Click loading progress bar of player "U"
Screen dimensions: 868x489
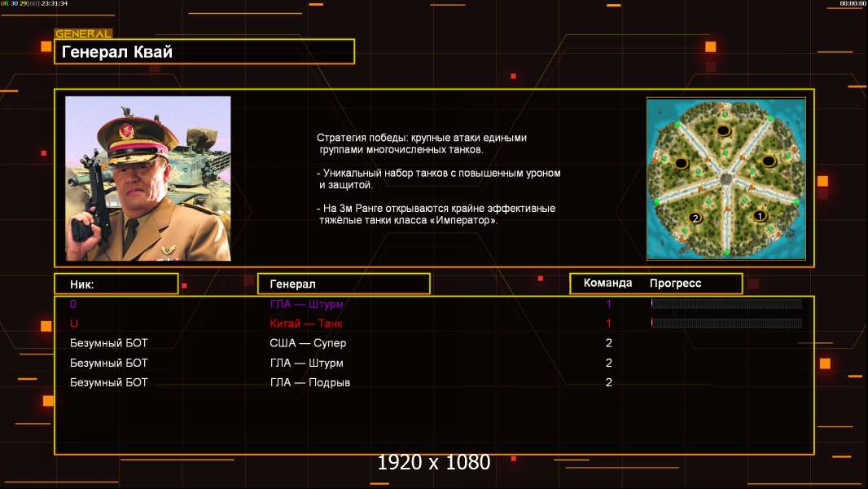pyautogui.click(x=726, y=323)
